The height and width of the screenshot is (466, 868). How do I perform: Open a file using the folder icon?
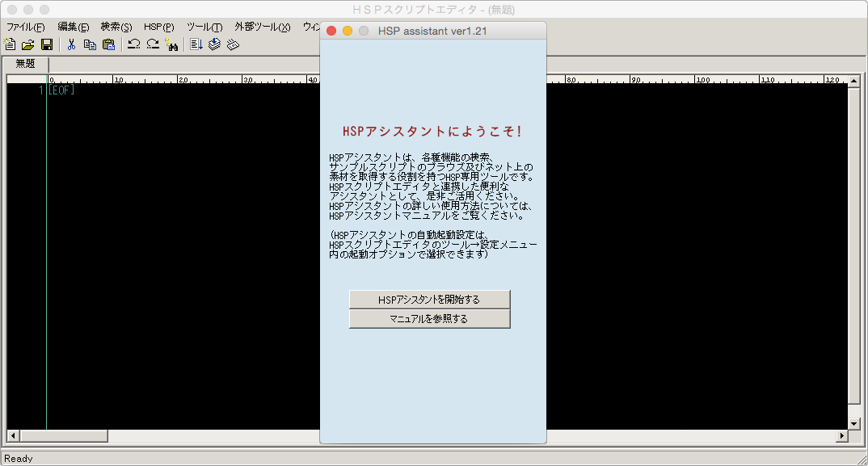(27, 45)
